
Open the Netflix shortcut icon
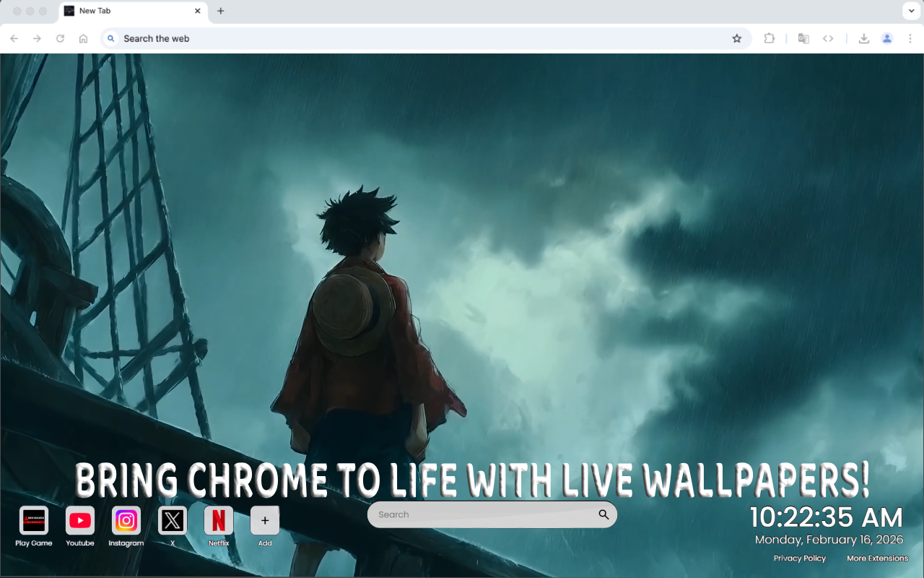pos(219,520)
